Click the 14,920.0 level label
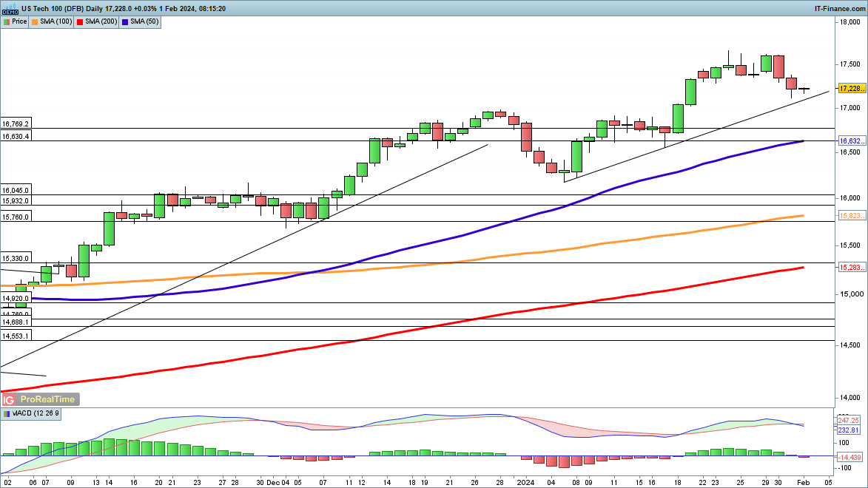Image resolution: width=868 pixels, height=488 pixels. tap(16, 298)
